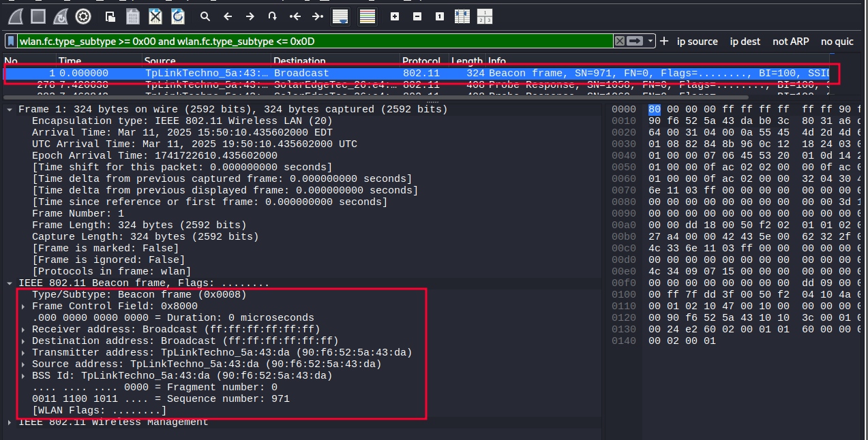Restart the current capture

pos(61,16)
